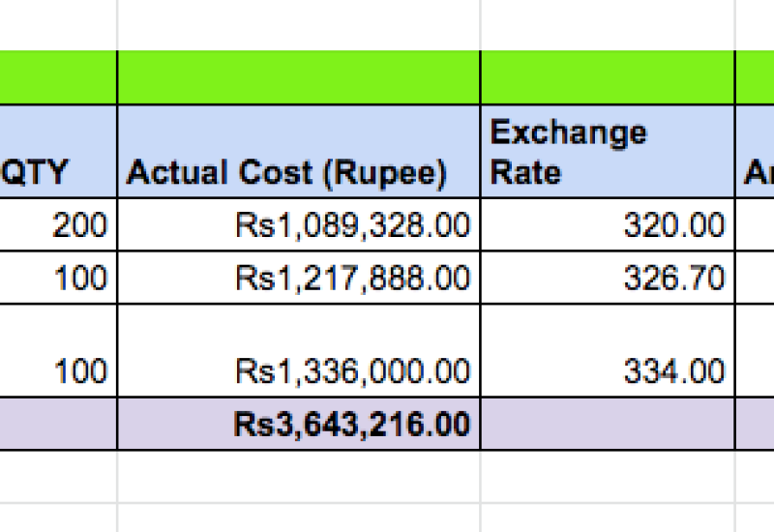Click the exchange rate cell 334.00
This screenshot has width=774, height=532.
click(x=607, y=348)
